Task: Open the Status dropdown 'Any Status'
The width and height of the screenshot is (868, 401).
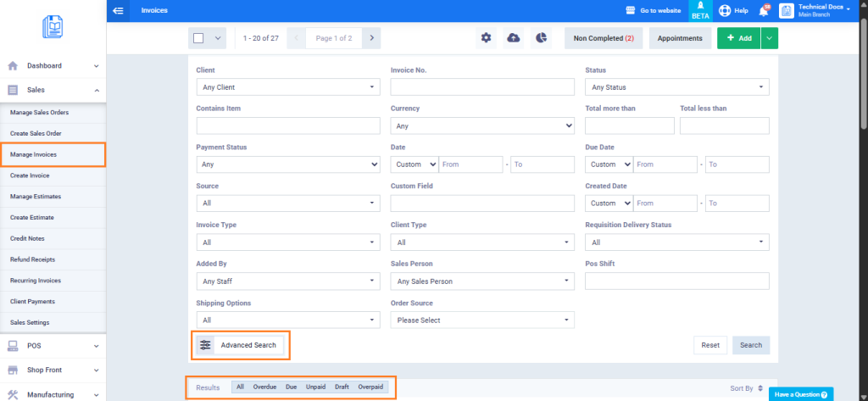Action: point(677,87)
